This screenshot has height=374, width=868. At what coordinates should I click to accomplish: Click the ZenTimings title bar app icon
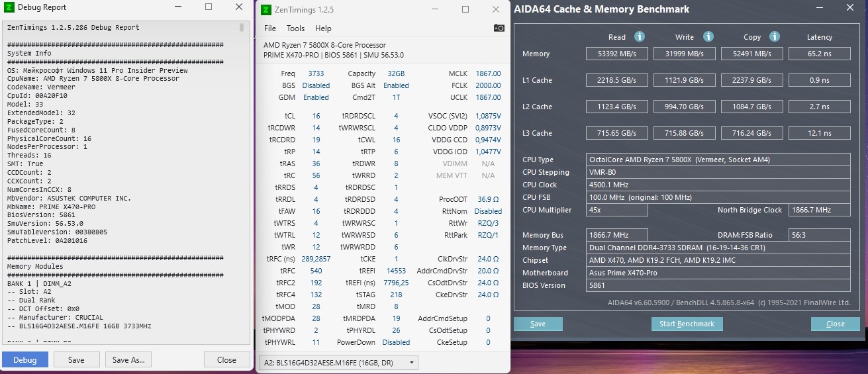[x=265, y=10]
